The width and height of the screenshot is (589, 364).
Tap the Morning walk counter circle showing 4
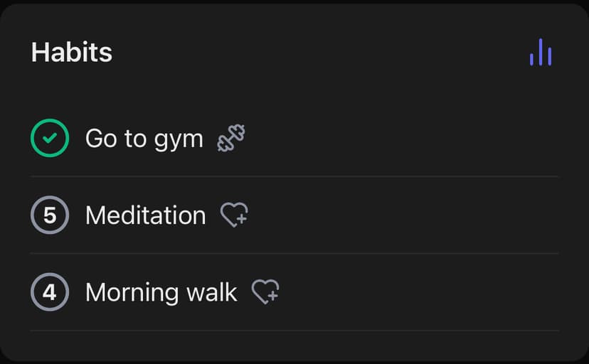click(50, 291)
